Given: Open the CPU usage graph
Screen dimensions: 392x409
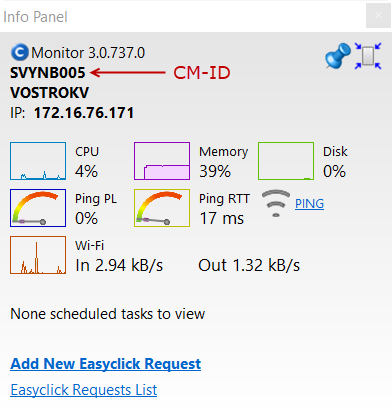Looking at the screenshot, I should coord(38,161).
